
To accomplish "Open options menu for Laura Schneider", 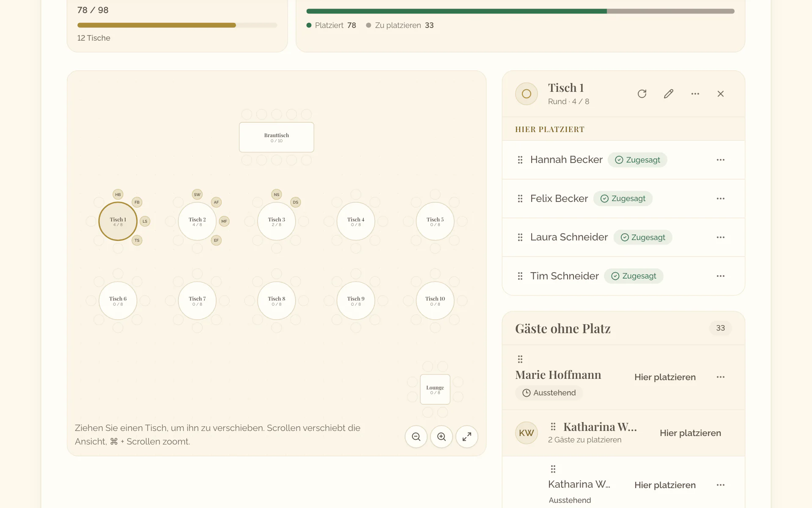I will coord(721,237).
